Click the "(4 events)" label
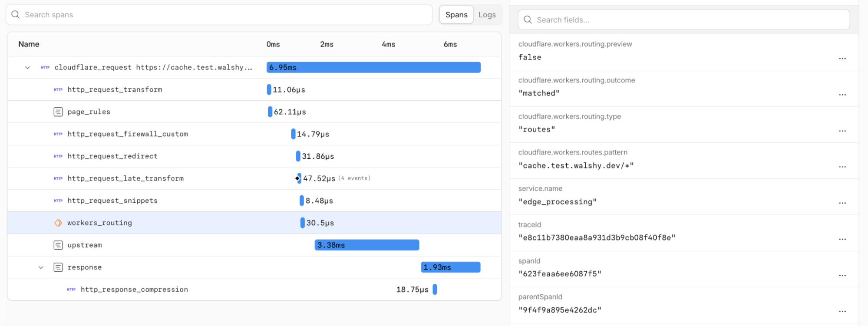The image size is (868, 326). tap(354, 178)
